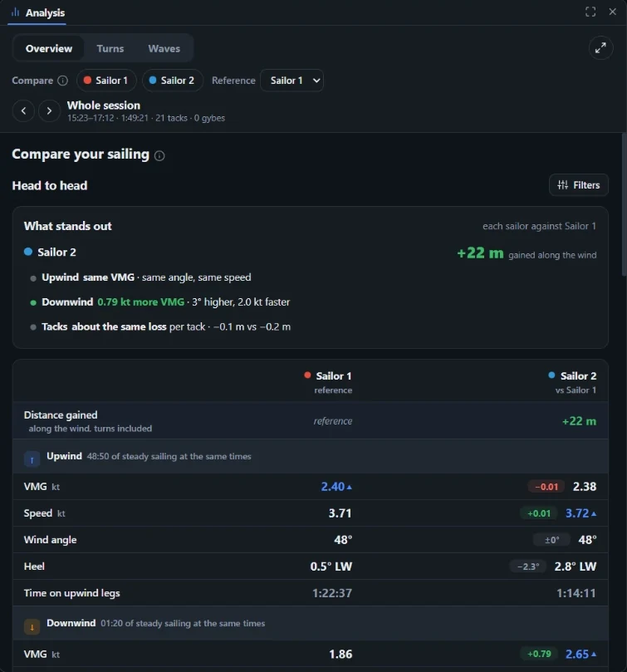Image resolution: width=627 pixels, height=672 pixels.
Task: Click Sailor 2 upwind VMG value 2.38
Action: pos(585,487)
